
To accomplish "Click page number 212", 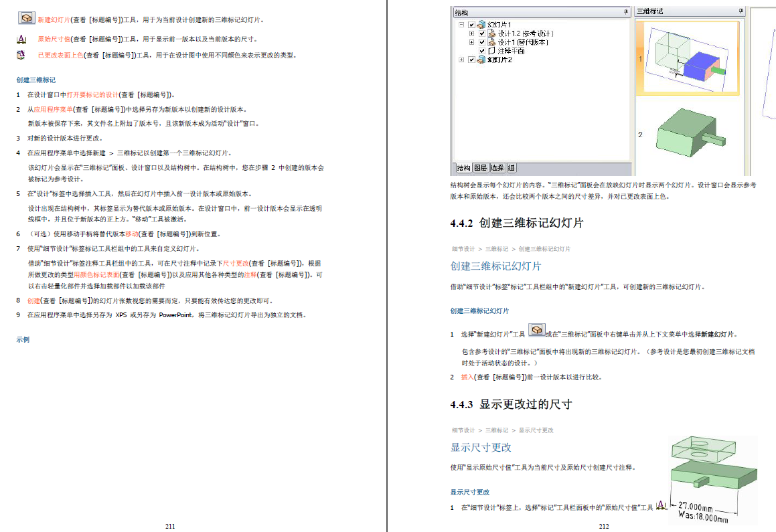I will 604,526.
